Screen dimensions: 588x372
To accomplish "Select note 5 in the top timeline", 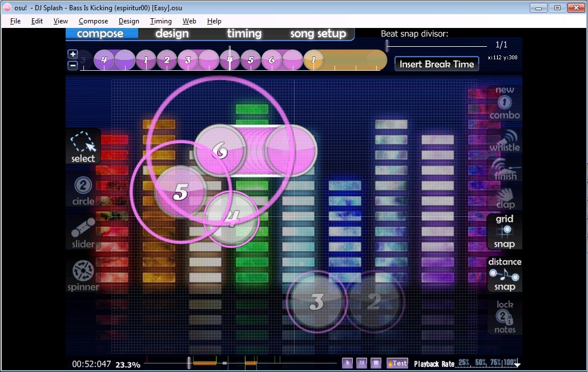I will coord(251,60).
